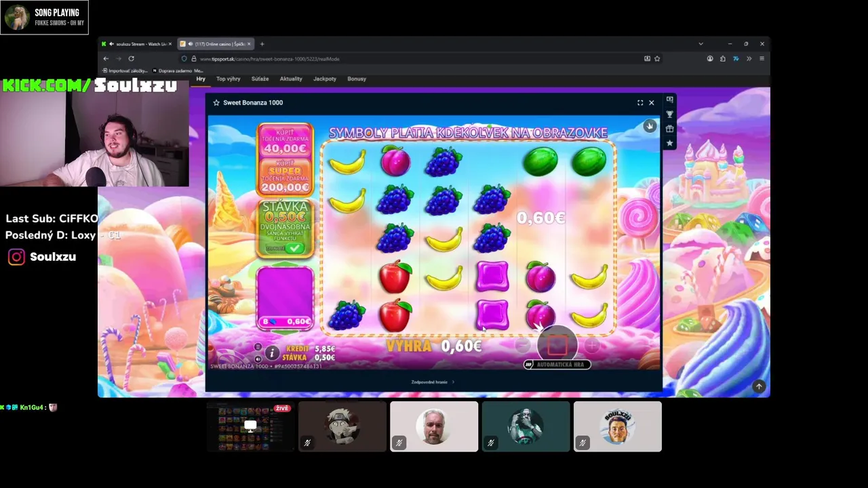
Task: Open a new browser tab with plus
Action: tap(262, 44)
